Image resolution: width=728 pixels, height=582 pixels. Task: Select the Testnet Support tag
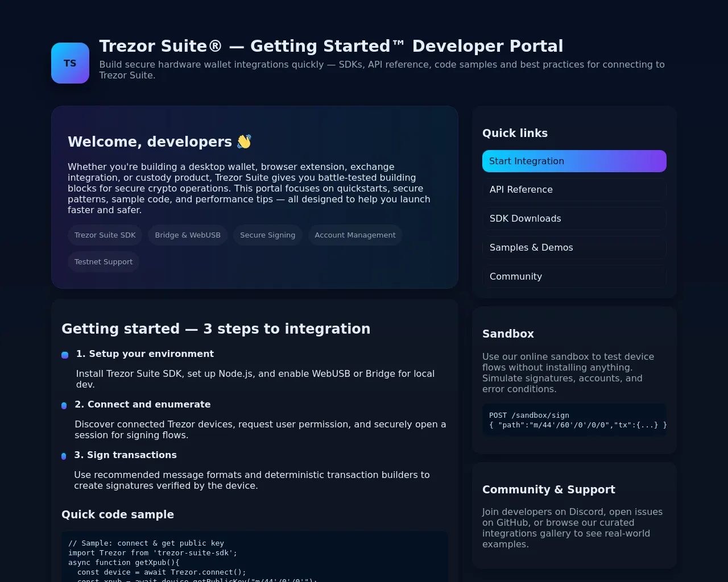pos(104,262)
